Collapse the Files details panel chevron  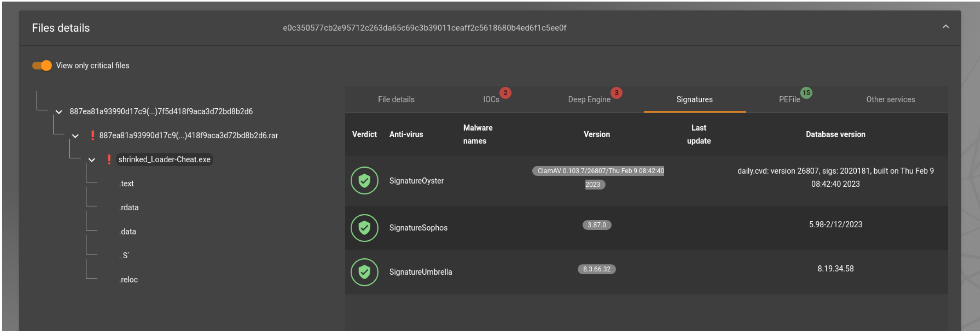(946, 27)
